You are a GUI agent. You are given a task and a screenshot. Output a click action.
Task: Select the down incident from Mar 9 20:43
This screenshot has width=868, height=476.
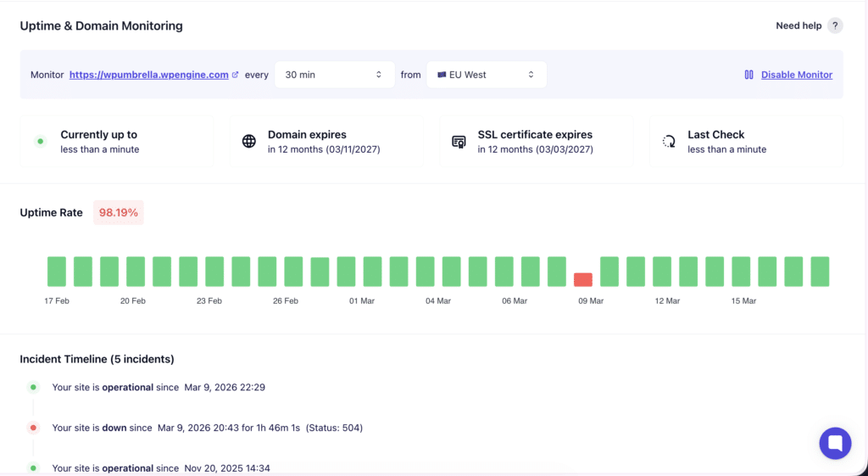[x=207, y=428]
